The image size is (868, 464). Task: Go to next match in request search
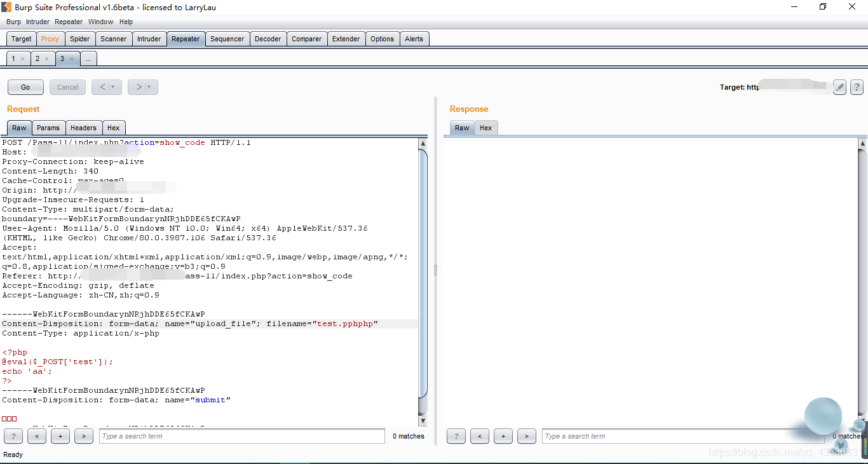pos(84,436)
